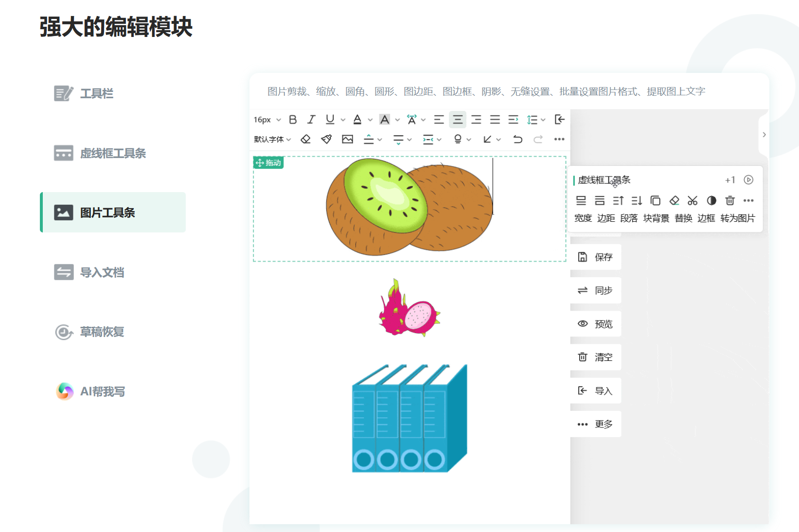Click the play button in 虚线框工具条 header
The image size is (799, 532).
[748, 180]
